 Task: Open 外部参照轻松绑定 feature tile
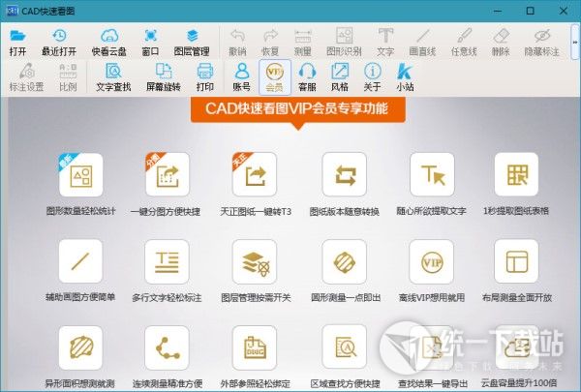pos(254,347)
